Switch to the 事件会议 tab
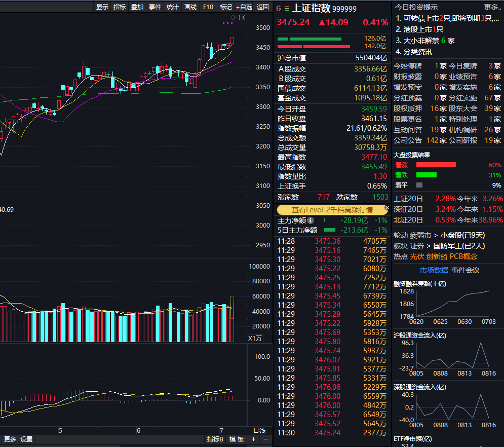 point(466,270)
